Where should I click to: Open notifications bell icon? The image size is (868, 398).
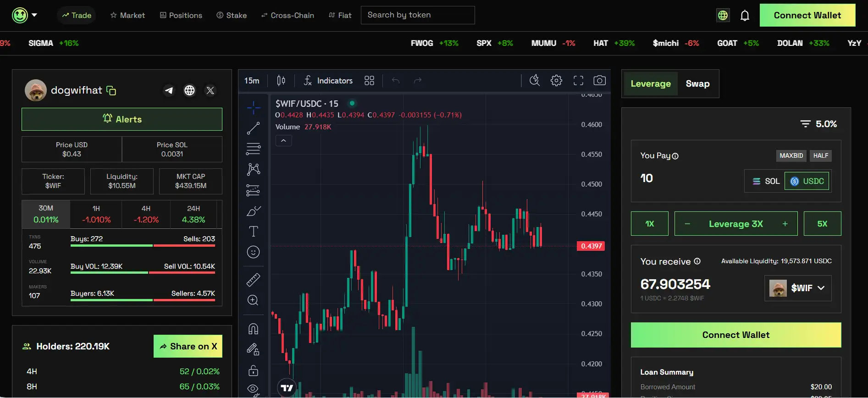click(745, 16)
